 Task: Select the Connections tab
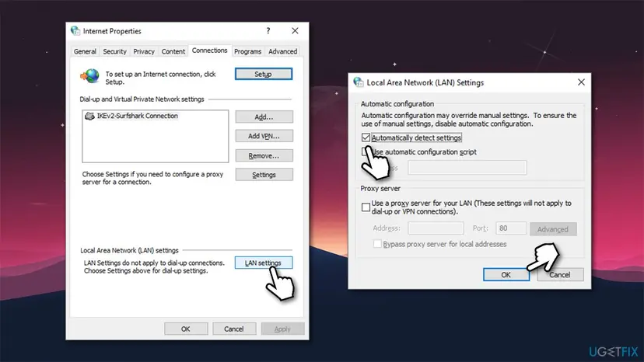click(209, 50)
